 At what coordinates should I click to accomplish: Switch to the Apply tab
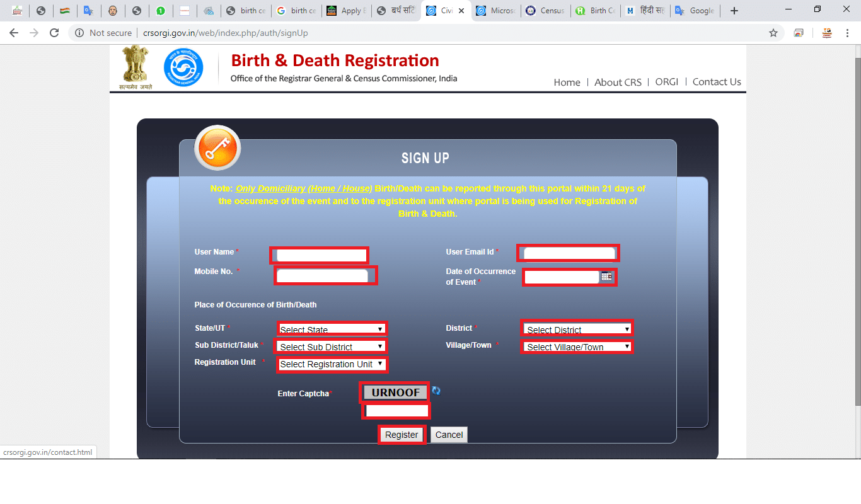[x=347, y=11]
